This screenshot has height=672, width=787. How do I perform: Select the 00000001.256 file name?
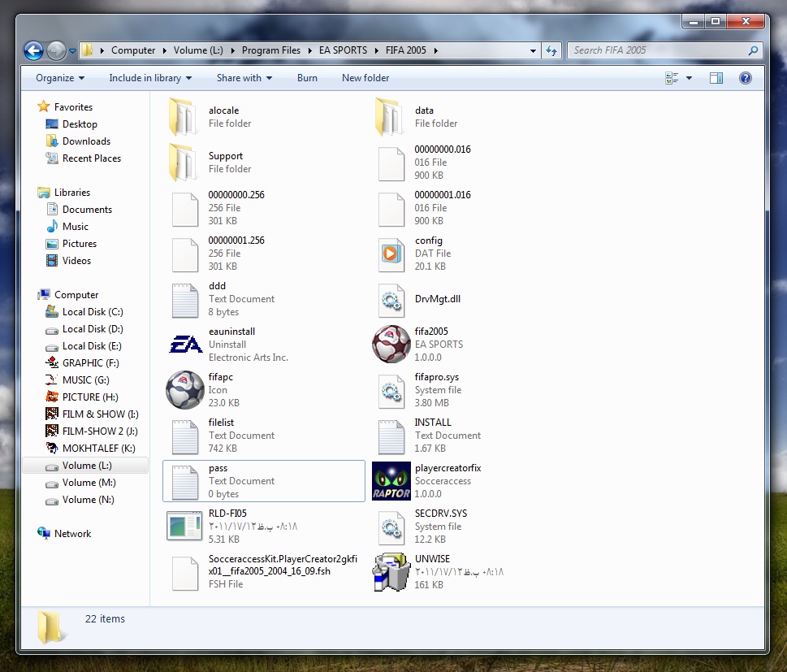236,240
